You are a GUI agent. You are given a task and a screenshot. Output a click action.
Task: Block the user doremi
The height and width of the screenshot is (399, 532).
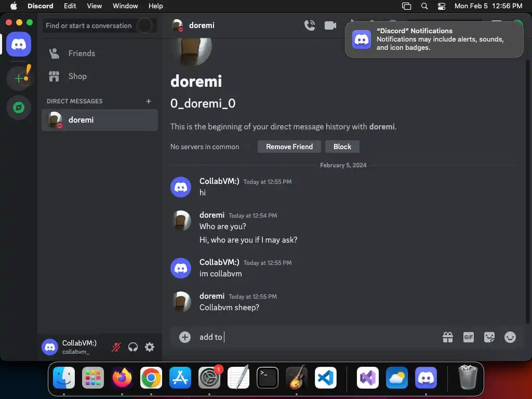[342, 147]
